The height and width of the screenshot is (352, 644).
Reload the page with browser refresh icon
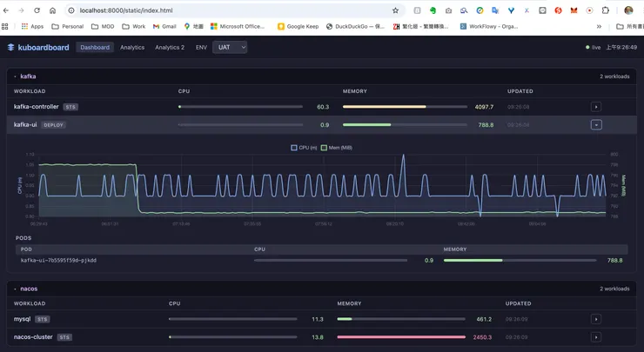[37, 10]
